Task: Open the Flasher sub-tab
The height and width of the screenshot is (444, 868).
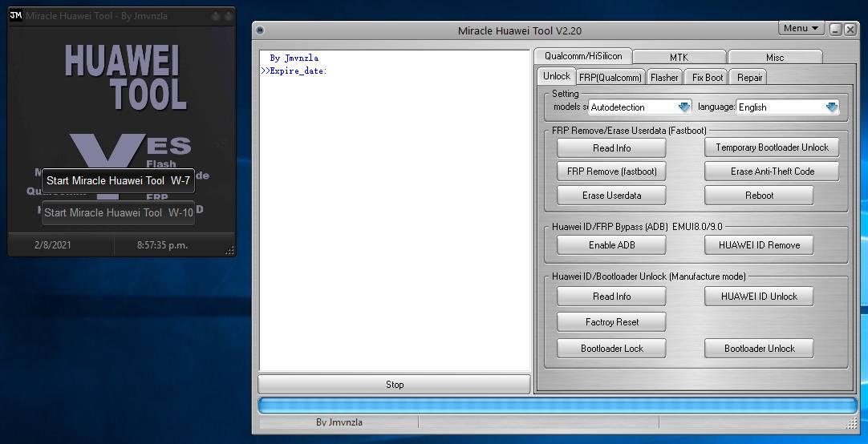Action: 664,78
